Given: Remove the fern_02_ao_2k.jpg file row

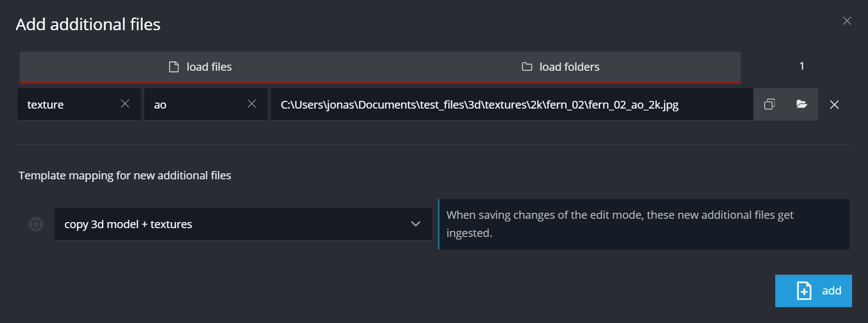Looking at the screenshot, I should tap(834, 105).
